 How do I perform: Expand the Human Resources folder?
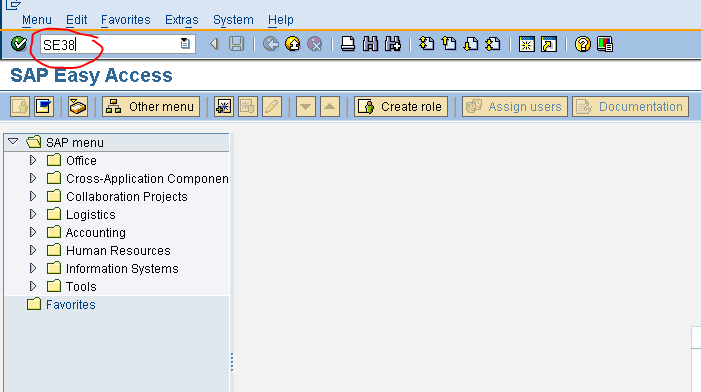click(33, 250)
